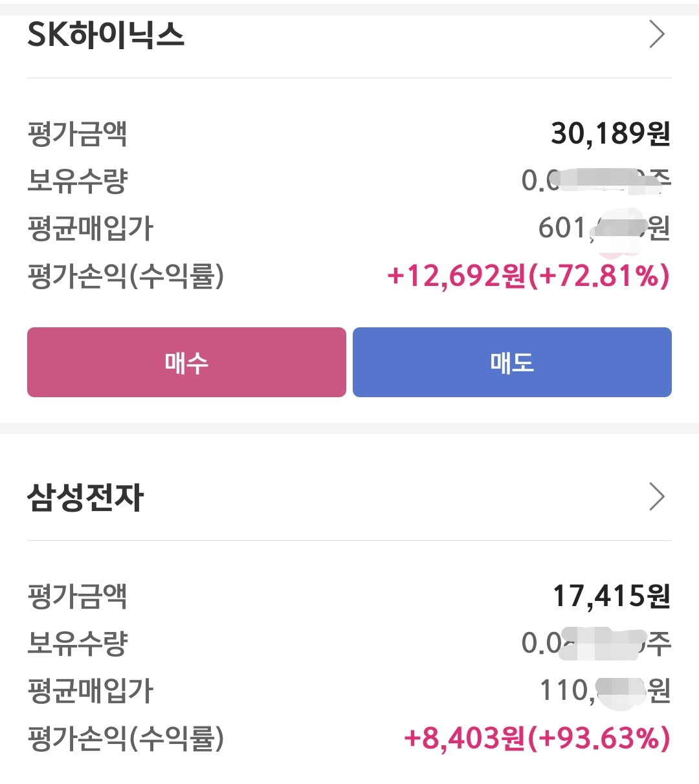Tap the blurred average price starting with 110
Viewport: 699px width, 784px height.
tap(605, 691)
